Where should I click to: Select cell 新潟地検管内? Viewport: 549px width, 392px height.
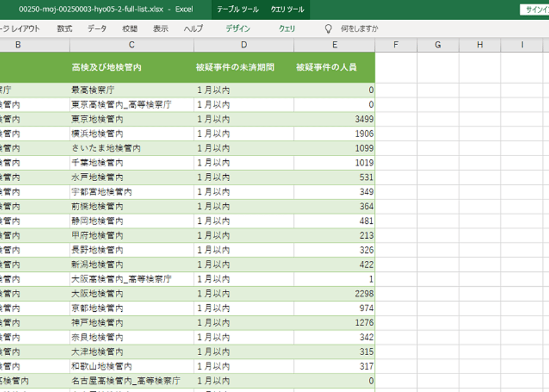click(132, 265)
